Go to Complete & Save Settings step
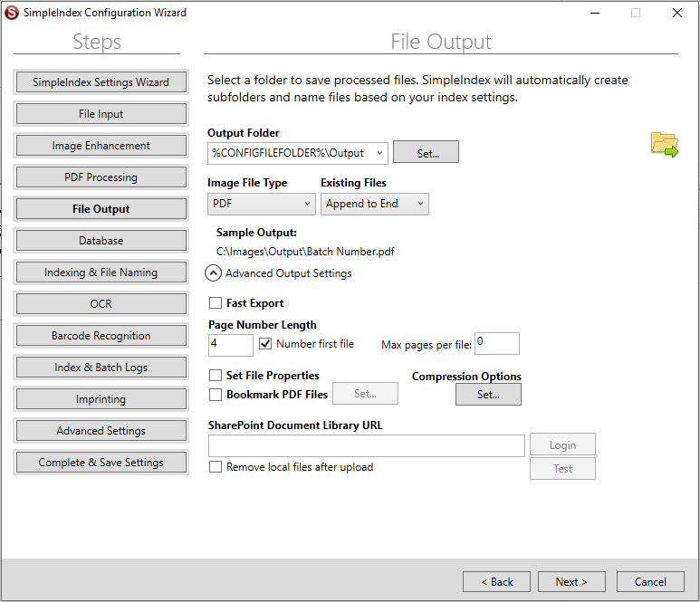 (x=101, y=463)
